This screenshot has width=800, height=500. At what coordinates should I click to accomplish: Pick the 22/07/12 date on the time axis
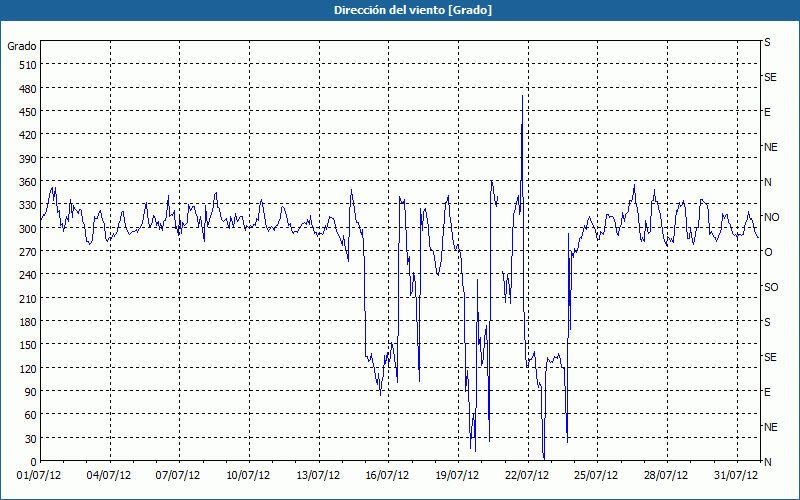[x=527, y=476]
